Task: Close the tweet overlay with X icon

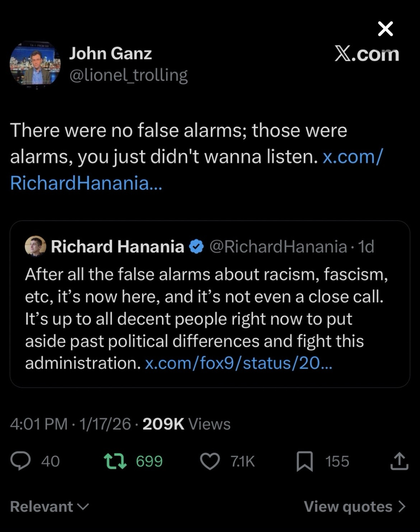Action: (x=386, y=29)
